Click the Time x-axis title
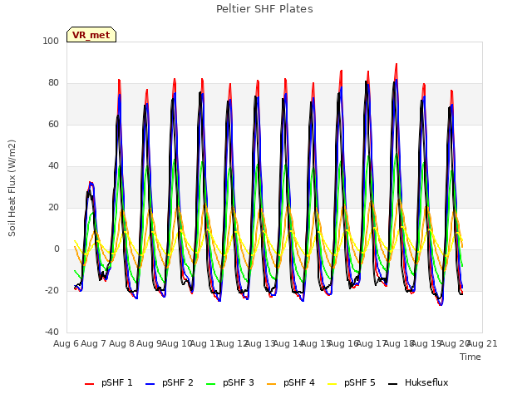 [470, 357]
